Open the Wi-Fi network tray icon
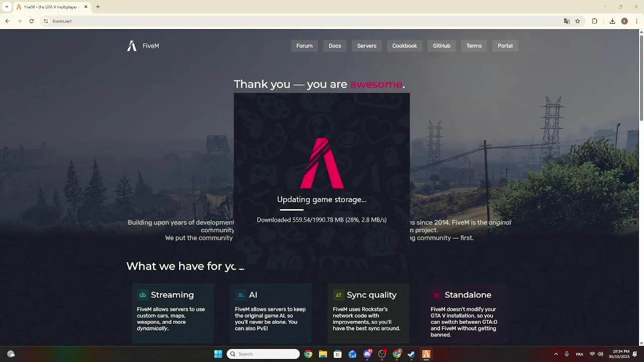 tap(592, 354)
